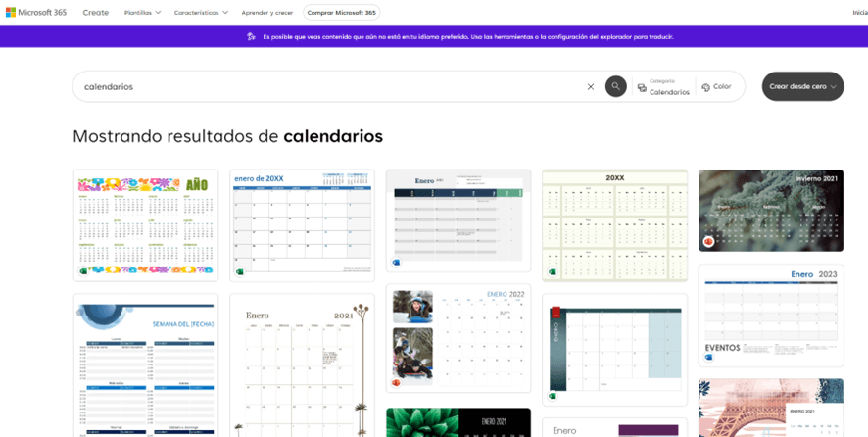Open the Eiffel Tower ENERO 2021 template
868x437 pixels.
click(x=771, y=408)
